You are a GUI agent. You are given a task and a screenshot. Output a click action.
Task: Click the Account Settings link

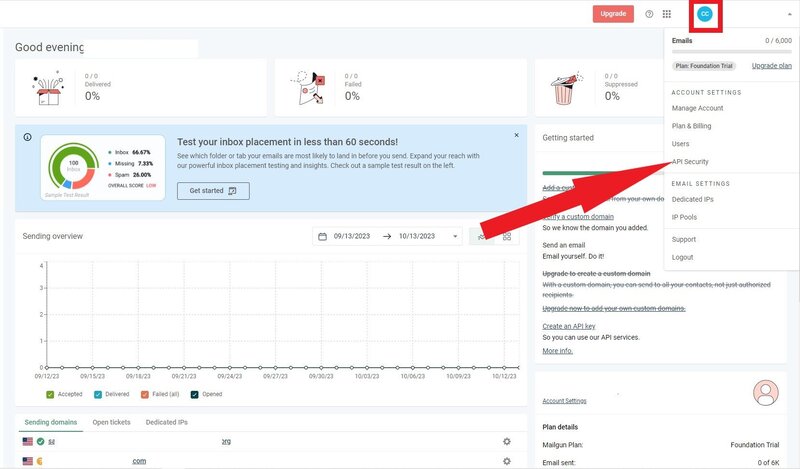(564, 401)
